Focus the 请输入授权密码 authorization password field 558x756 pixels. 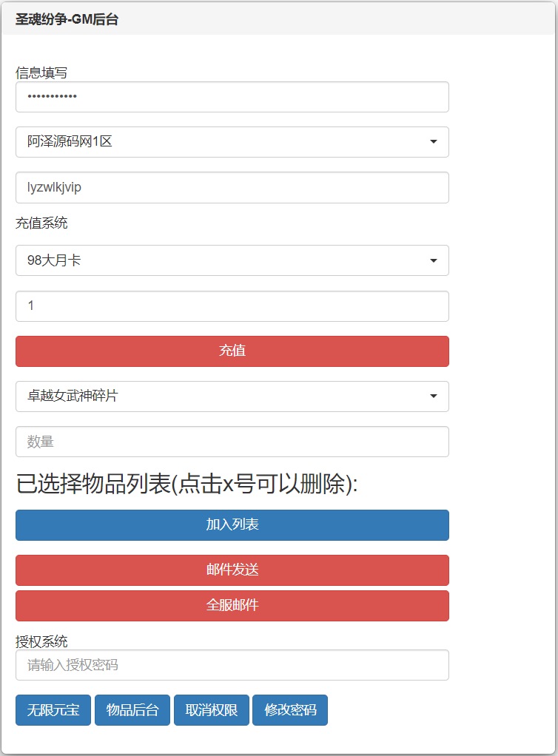(232, 665)
